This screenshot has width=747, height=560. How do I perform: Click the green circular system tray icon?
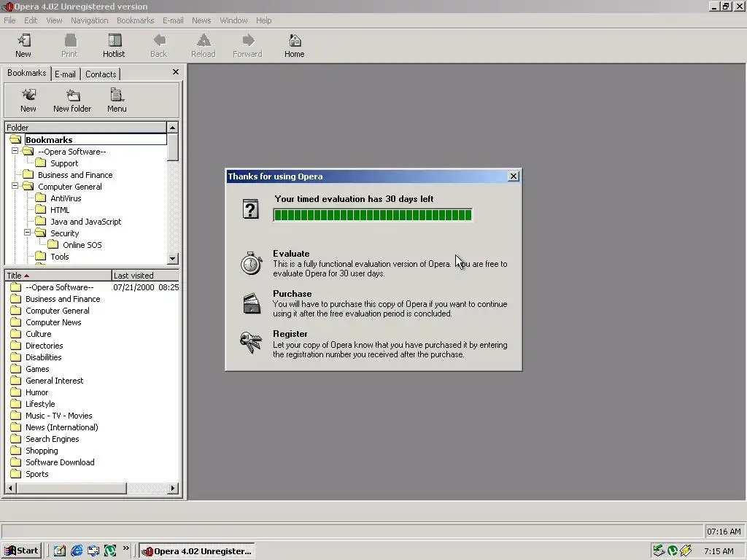coord(672,551)
